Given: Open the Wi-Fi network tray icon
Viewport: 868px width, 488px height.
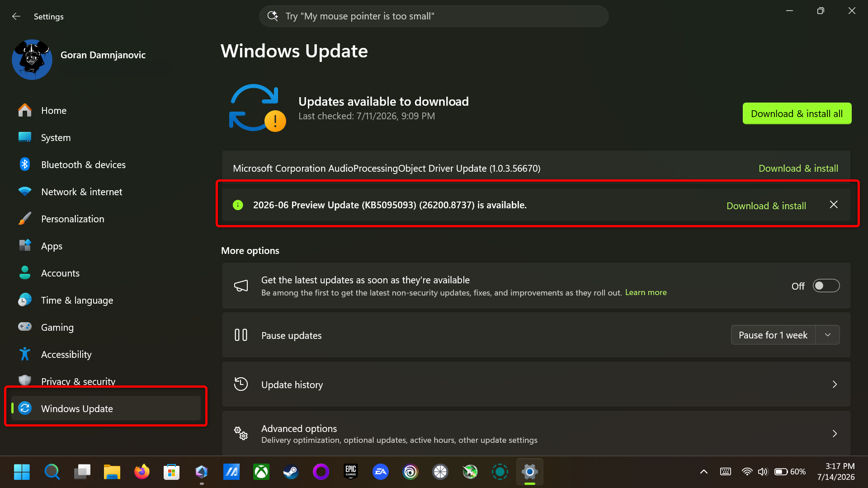Looking at the screenshot, I should point(747,472).
